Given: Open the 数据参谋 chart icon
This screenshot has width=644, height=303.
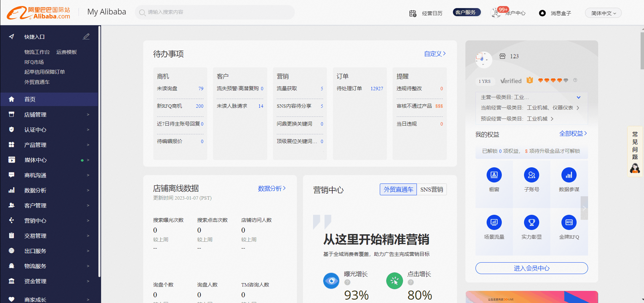Looking at the screenshot, I should tap(569, 175).
